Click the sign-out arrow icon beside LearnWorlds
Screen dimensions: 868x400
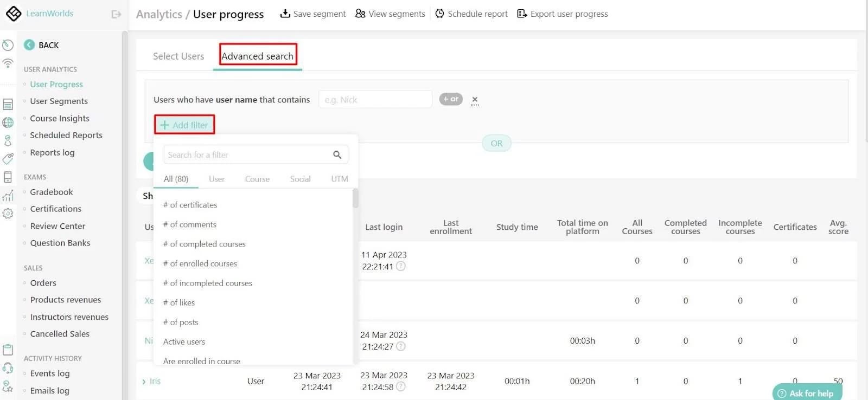coord(116,14)
